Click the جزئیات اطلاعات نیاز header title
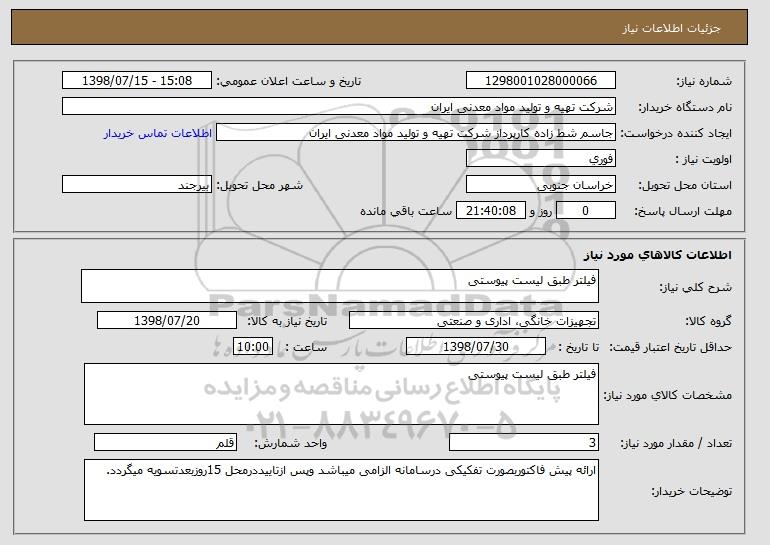 coord(671,28)
